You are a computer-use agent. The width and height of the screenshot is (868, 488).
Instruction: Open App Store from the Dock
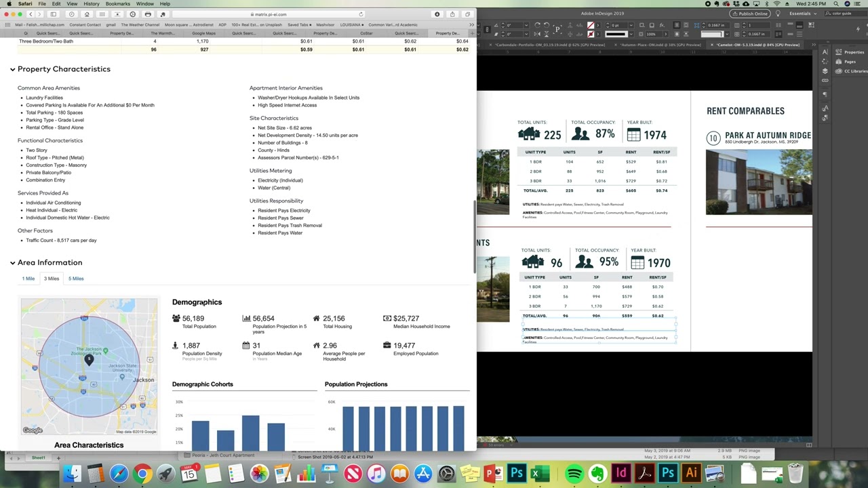pyautogui.click(x=423, y=473)
